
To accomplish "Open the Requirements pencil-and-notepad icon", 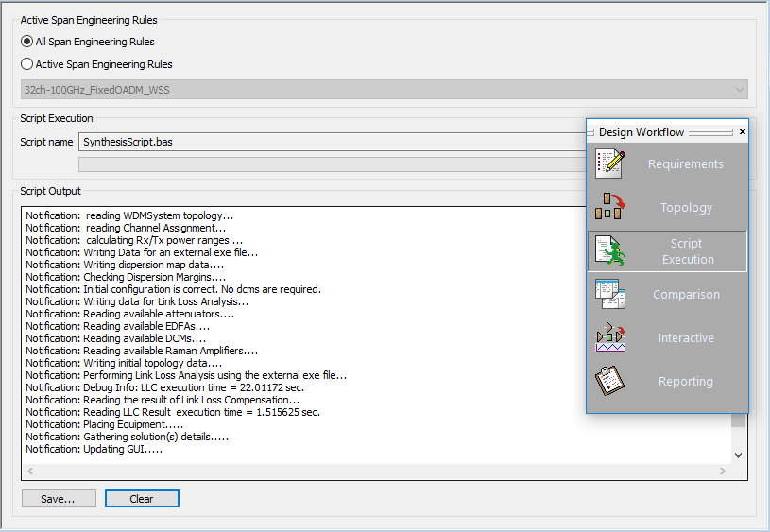I will tap(610, 163).
